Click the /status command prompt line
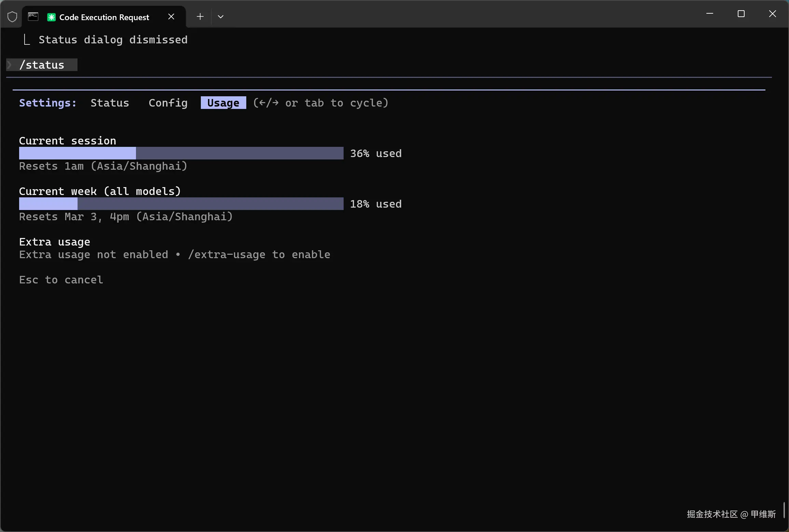 point(42,65)
